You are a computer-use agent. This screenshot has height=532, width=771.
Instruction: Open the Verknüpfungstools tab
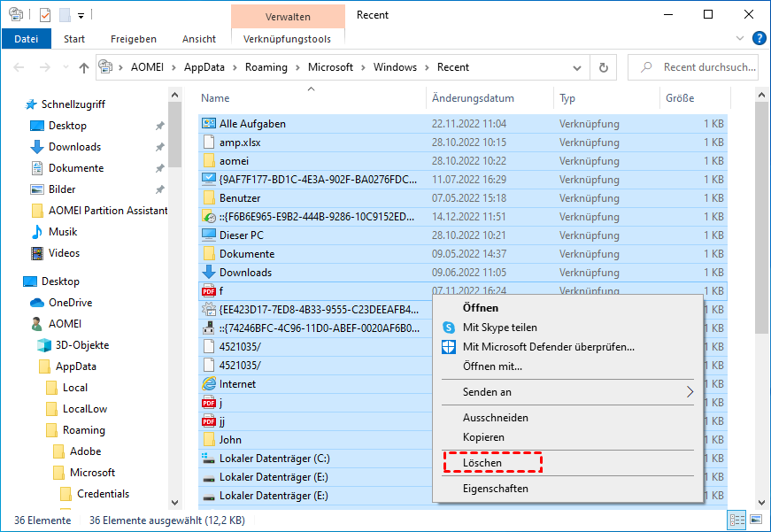[x=287, y=39]
